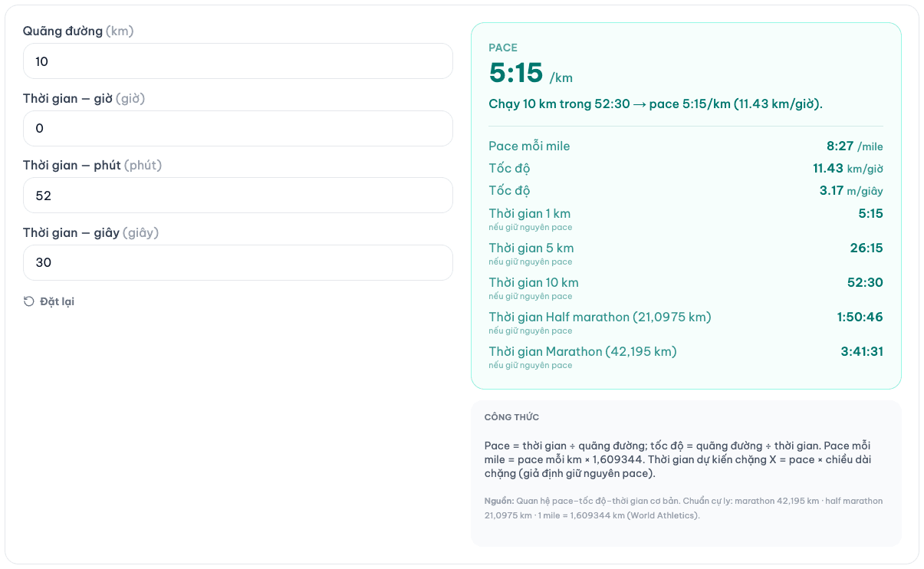Screen dimensions: 924x569
Task: Click the Pace mỗi mile result row
Action: click(x=686, y=146)
